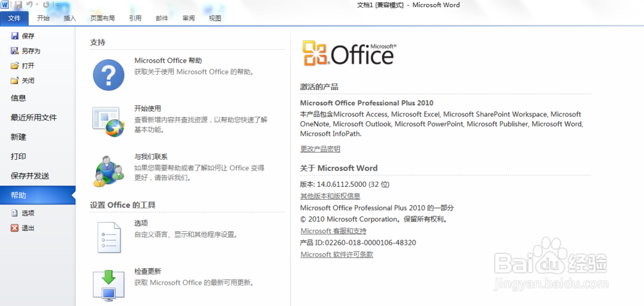This screenshot has height=306, width=644.
Task: Click the Redo icon in quick access toolbar
Action: coord(46,5)
